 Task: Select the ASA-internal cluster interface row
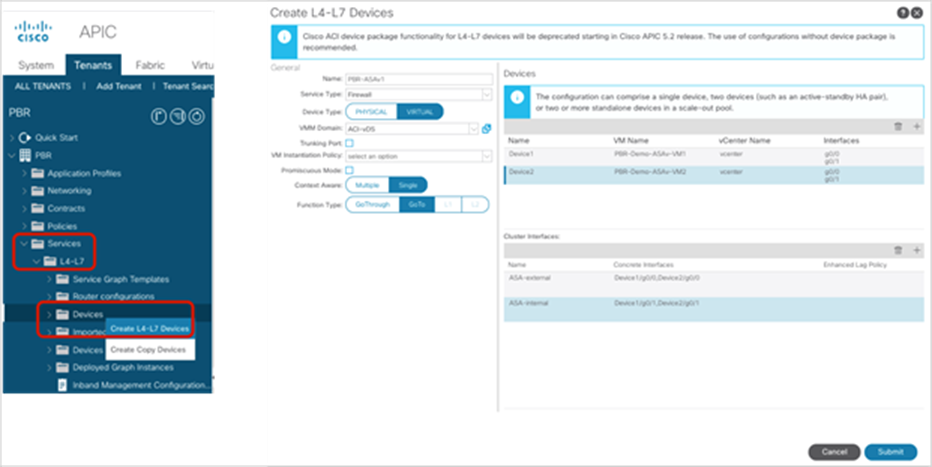[x=714, y=310]
